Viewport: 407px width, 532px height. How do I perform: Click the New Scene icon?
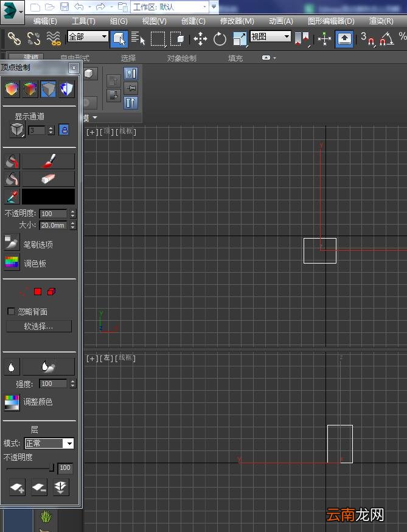point(35,7)
